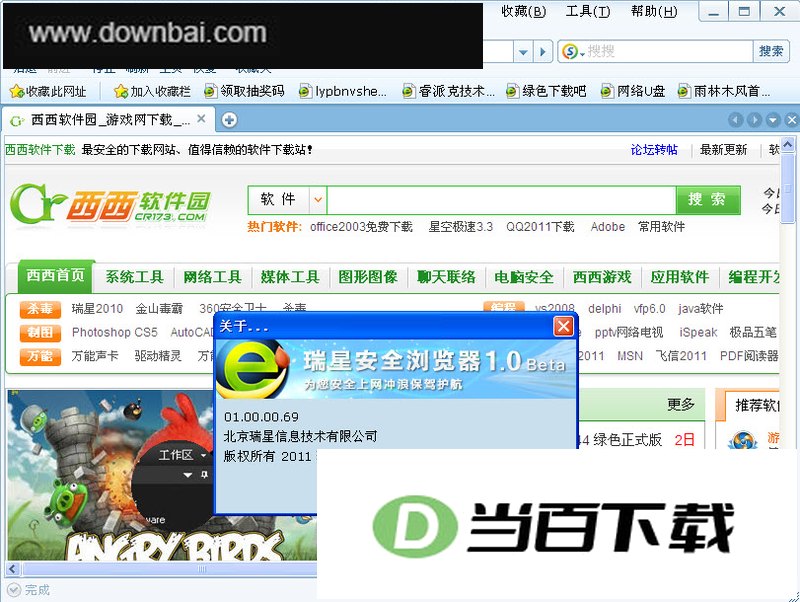Select the 网络工具 nav tab
The height and width of the screenshot is (602, 800).
point(212,277)
